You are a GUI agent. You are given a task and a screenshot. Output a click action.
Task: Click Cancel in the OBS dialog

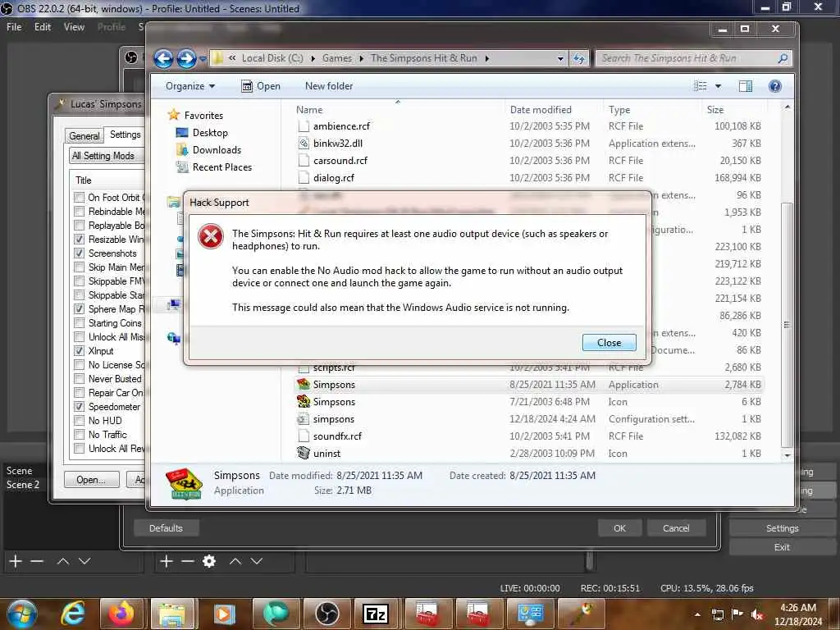676,527
